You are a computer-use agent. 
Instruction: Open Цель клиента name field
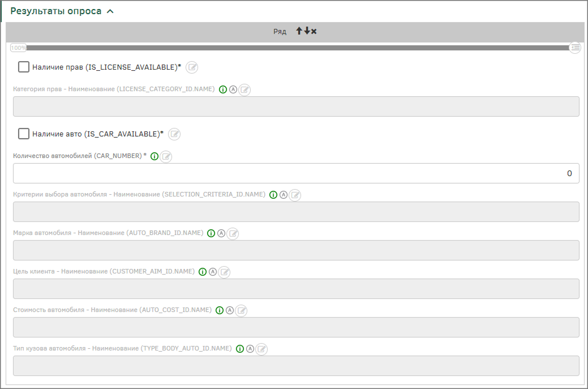pos(295,289)
